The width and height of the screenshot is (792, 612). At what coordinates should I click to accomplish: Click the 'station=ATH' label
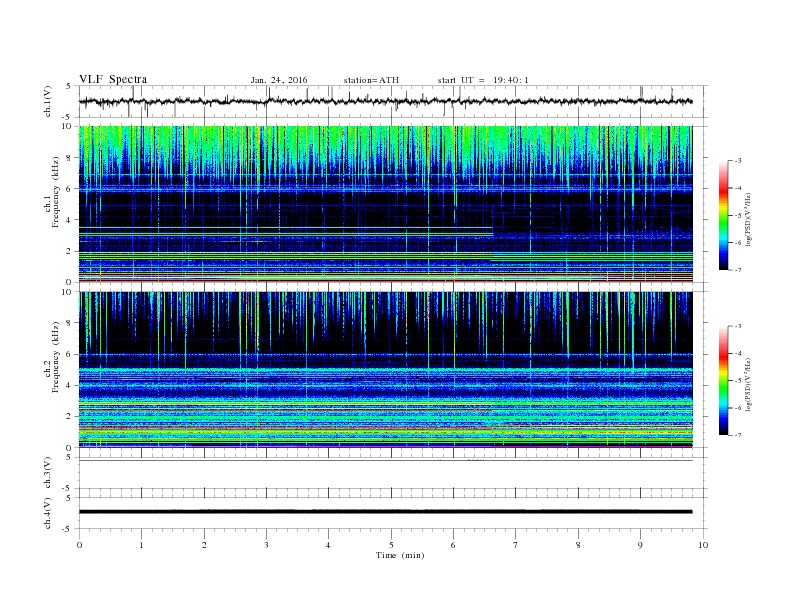pyautogui.click(x=371, y=80)
